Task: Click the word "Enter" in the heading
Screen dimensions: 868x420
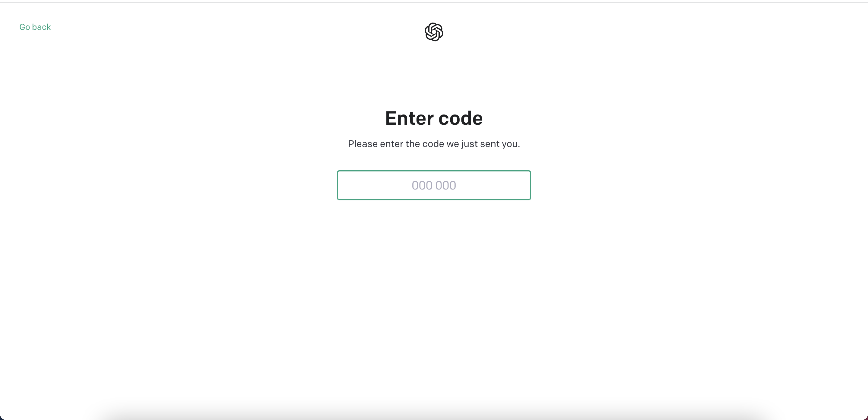Action: 409,118
